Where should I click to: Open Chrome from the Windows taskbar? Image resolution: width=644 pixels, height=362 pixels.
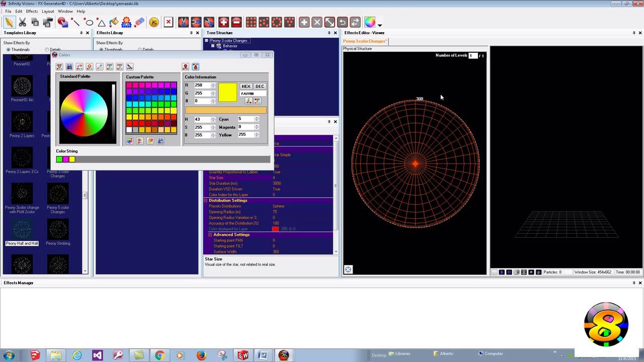[x=159, y=355]
